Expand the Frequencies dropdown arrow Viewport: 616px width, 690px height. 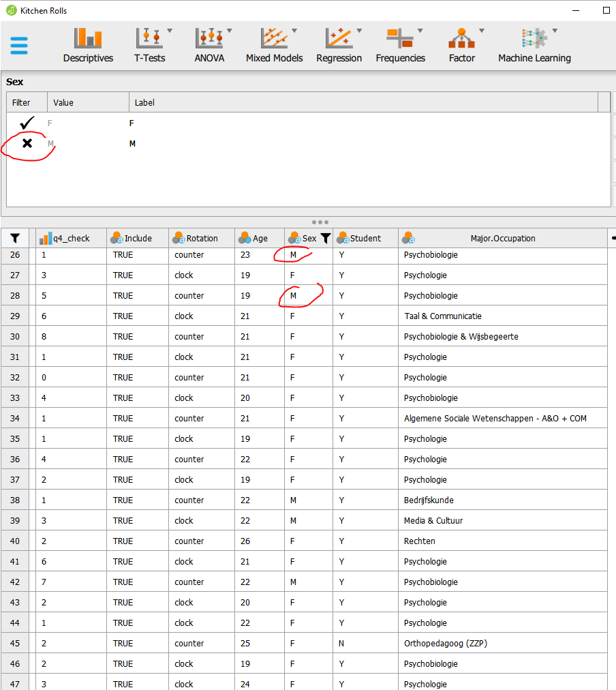coord(420,31)
